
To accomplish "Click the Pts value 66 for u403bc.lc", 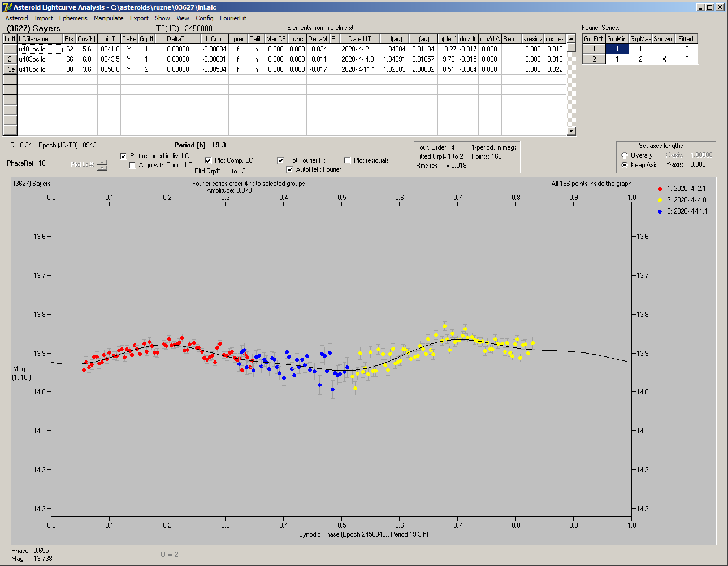I will pos(70,59).
